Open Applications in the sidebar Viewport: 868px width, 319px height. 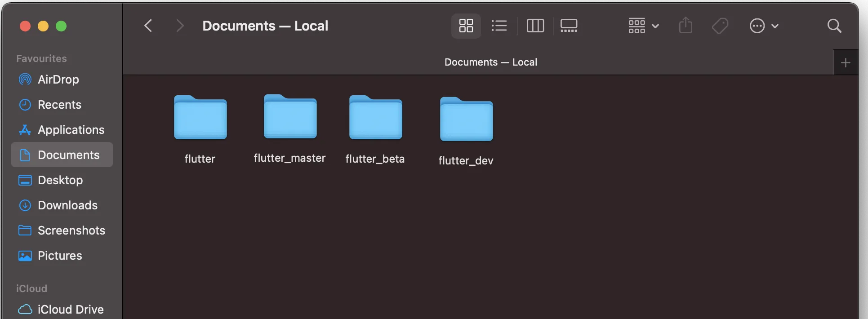coord(62,130)
